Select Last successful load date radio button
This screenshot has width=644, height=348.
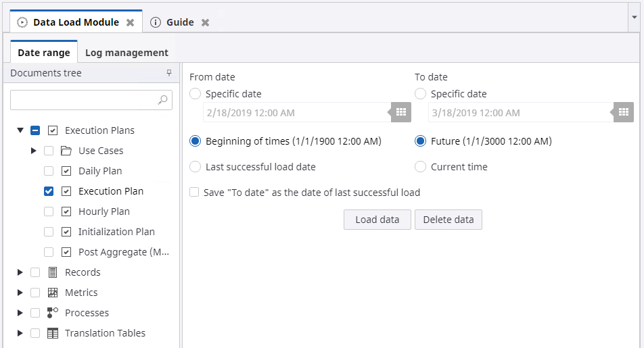195,167
